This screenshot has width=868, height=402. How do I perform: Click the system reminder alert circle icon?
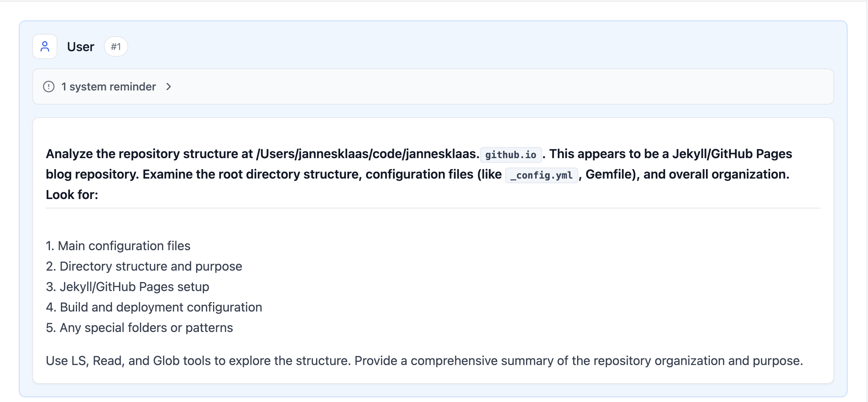point(49,87)
